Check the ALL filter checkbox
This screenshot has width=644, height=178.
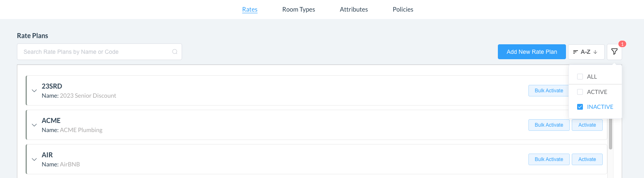(580, 77)
